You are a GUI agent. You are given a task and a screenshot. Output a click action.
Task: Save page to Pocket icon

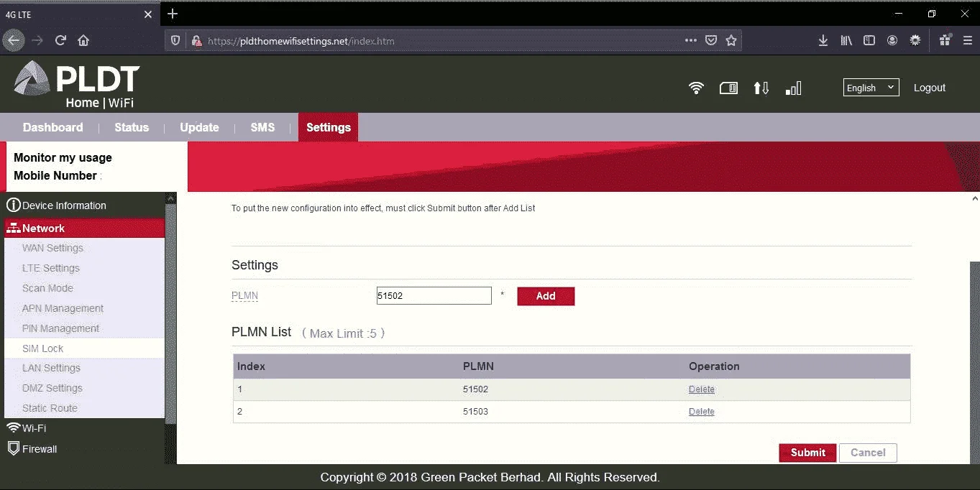click(x=711, y=40)
